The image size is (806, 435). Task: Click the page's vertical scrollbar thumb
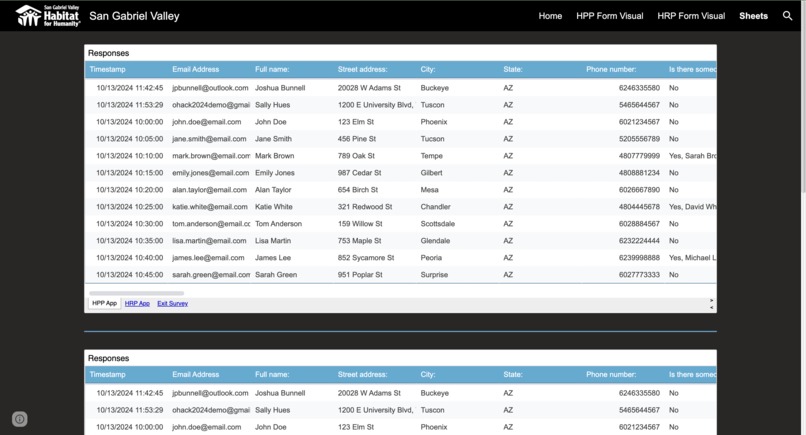click(x=803, y=98)
